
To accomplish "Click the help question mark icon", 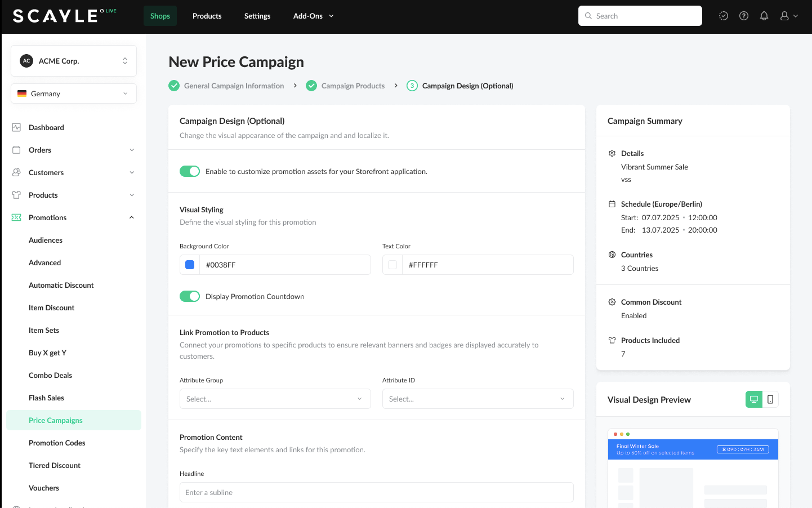I will [x=743, y=16].
